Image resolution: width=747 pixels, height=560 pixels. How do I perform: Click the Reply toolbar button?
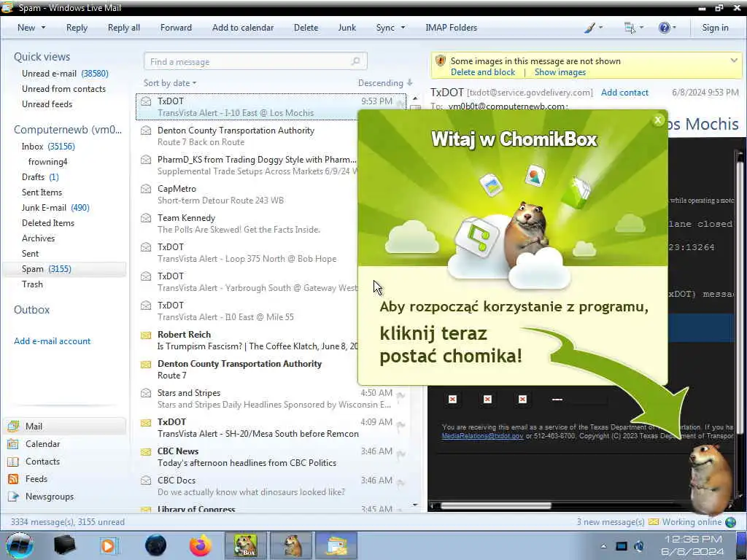(77, 28)
